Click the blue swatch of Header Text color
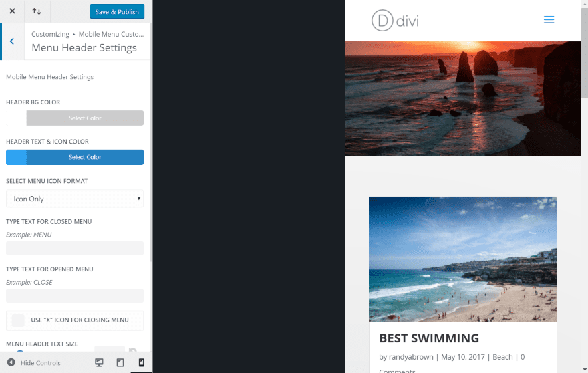Viewport: 588px width, 373px height. point(16,157)
